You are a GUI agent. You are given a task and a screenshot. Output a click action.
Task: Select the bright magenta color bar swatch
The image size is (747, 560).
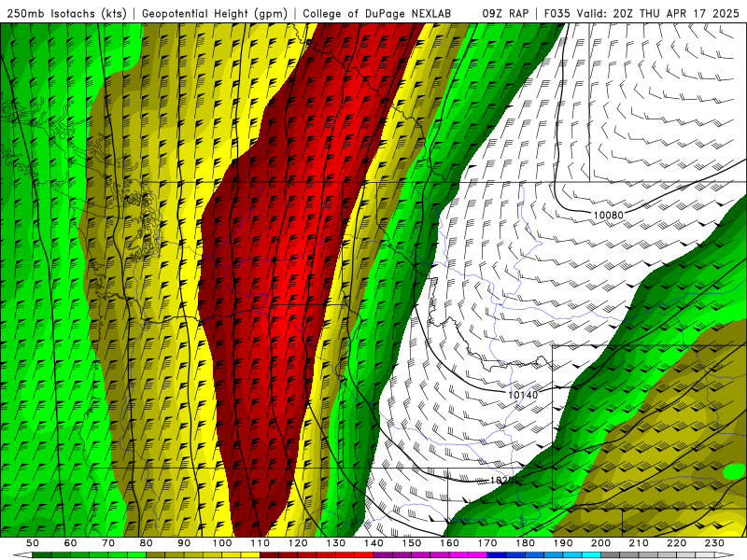[x=478, y=555]
